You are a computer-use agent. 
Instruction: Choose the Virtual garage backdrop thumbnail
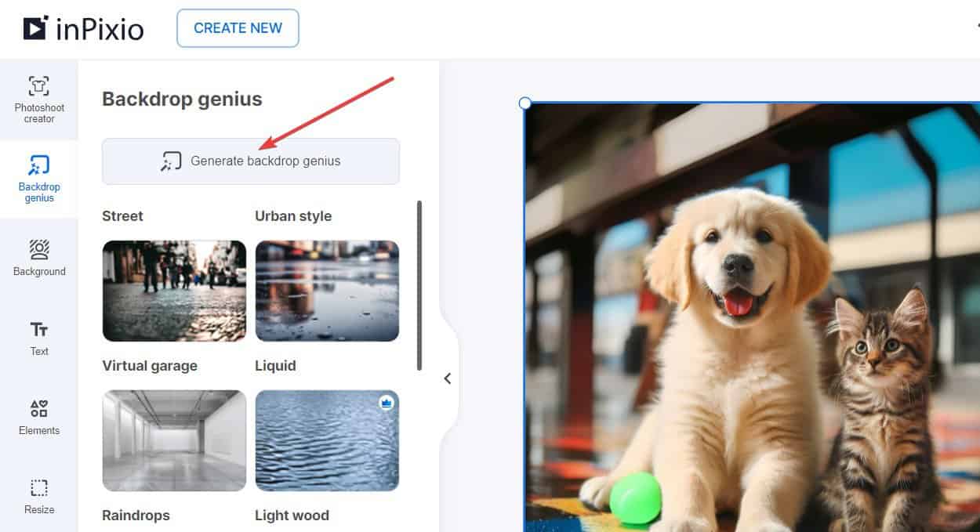click(174, 440)
